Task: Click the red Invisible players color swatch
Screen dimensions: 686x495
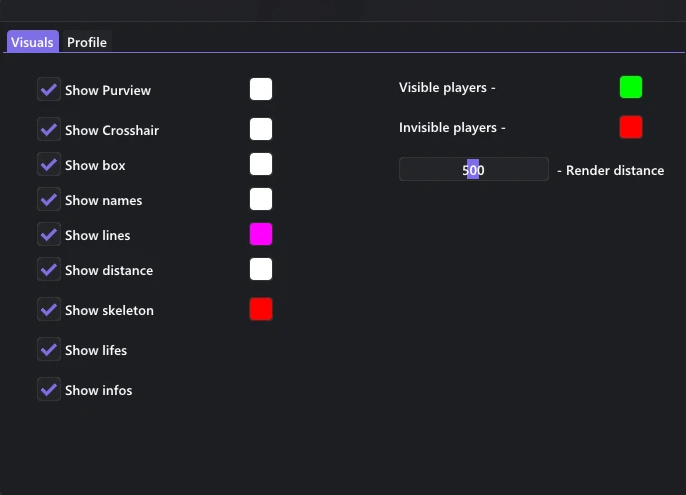Action: pos(631,127)
